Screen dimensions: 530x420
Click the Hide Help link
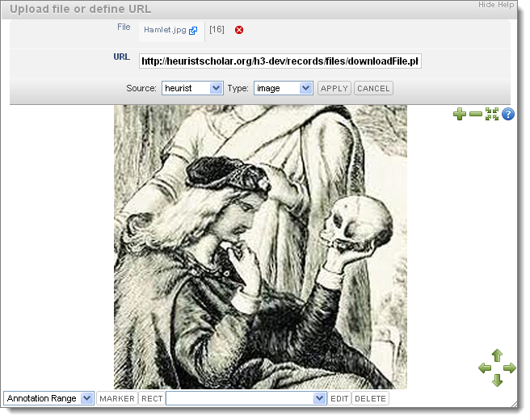(x=496, y=5)
